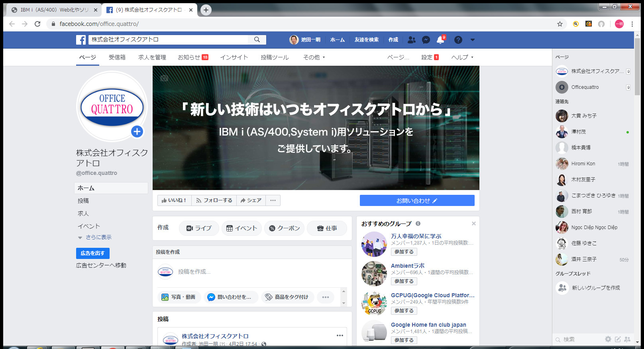Viewport: 644px width, 349px height.
Task: Close the おすすめのグループ panel
Action: pos(473,224)
